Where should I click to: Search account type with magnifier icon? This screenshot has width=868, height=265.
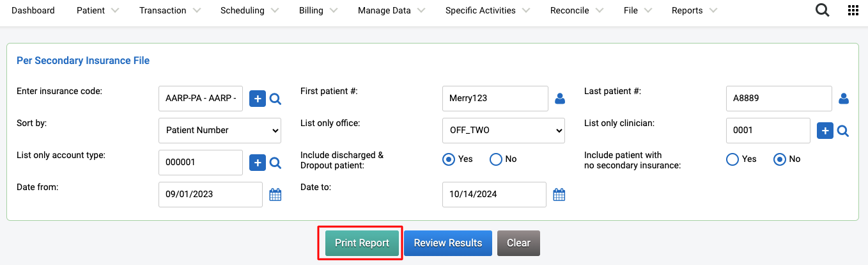[275, 163]
